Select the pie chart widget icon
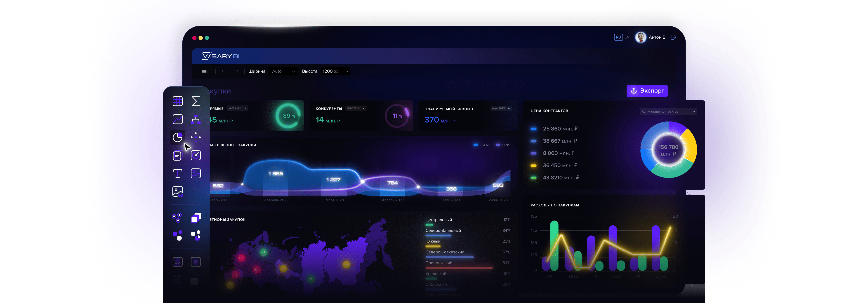The image size is (868, 303). point(178,137)
